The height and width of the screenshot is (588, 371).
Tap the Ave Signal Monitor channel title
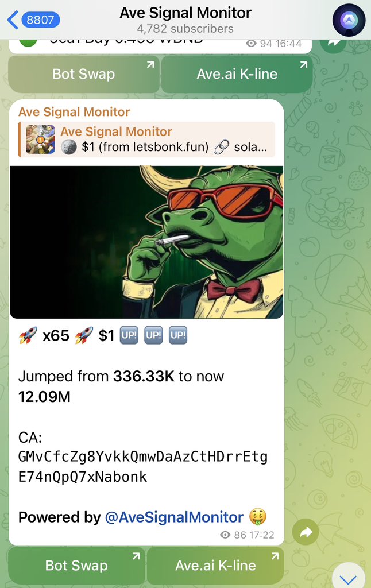pyautogui.click(x=185, y=13)
